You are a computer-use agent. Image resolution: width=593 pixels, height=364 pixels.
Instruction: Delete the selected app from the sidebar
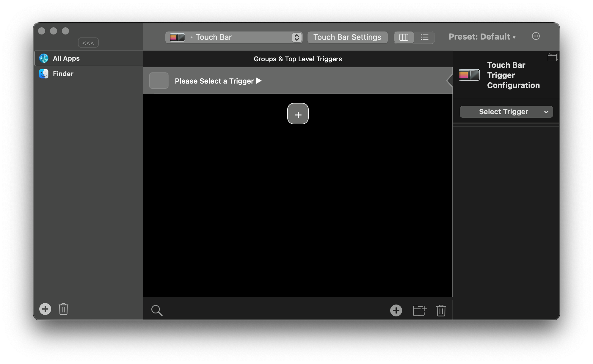pyautogui.click(x=63, y=309)
